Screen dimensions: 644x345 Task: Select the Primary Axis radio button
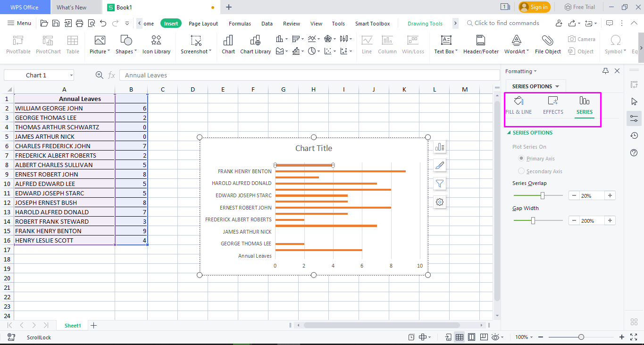click(x=522, y=159)
